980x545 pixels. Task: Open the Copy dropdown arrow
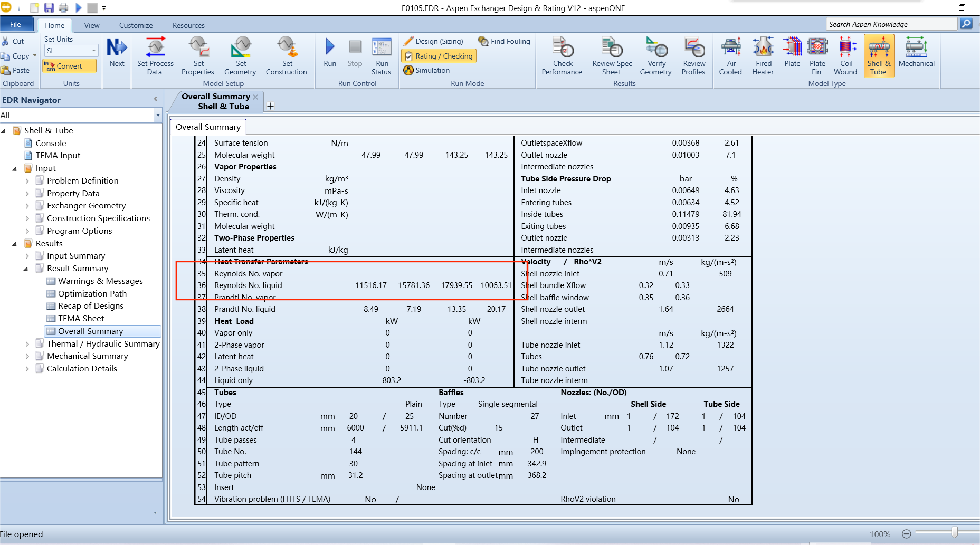(35, 55)
